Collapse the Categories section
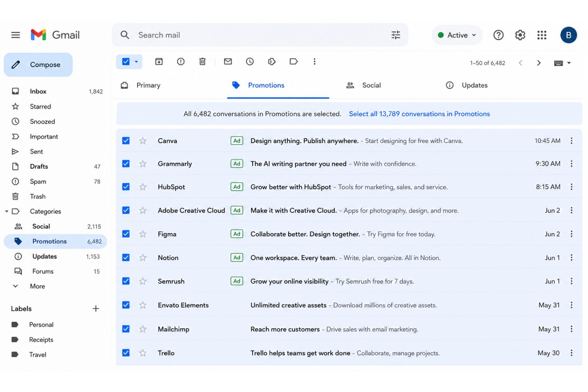The image size is (588, 392). (7, 211)
